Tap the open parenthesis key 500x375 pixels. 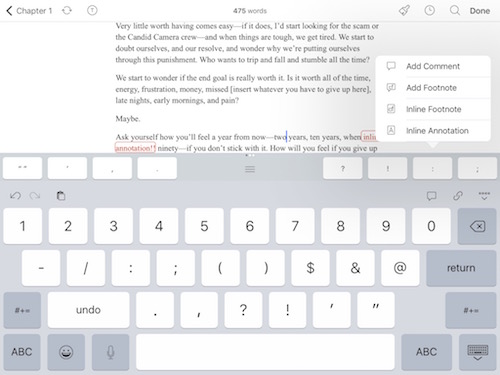click(x=221, y=268)
